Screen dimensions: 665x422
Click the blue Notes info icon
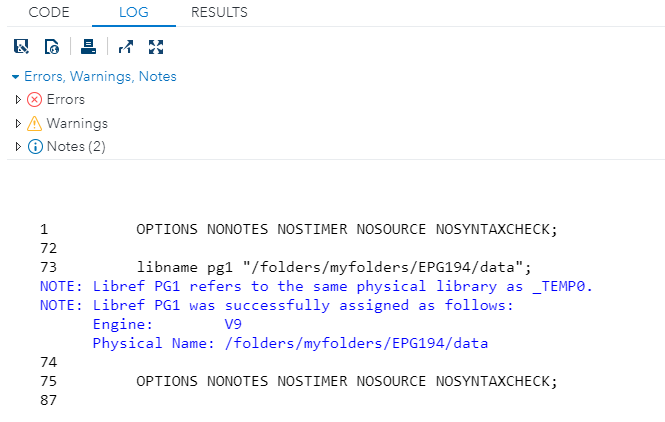[x=35, y=147]
